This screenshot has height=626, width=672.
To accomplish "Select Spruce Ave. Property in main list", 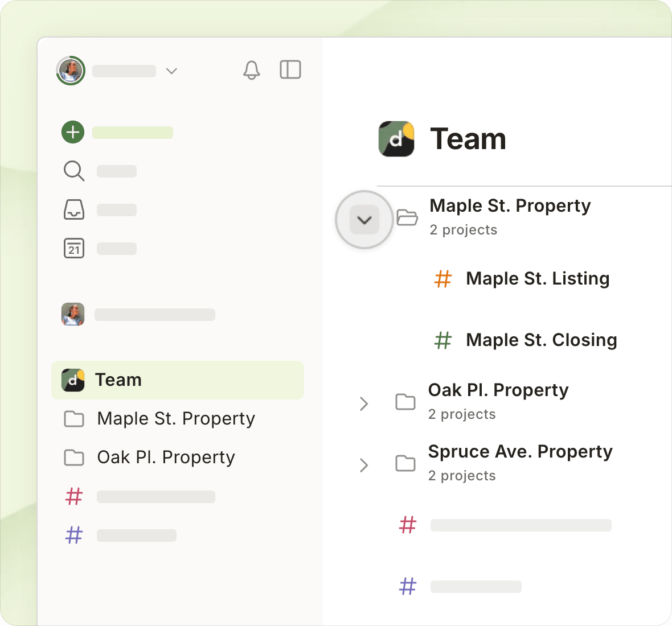I will [521, 452].
